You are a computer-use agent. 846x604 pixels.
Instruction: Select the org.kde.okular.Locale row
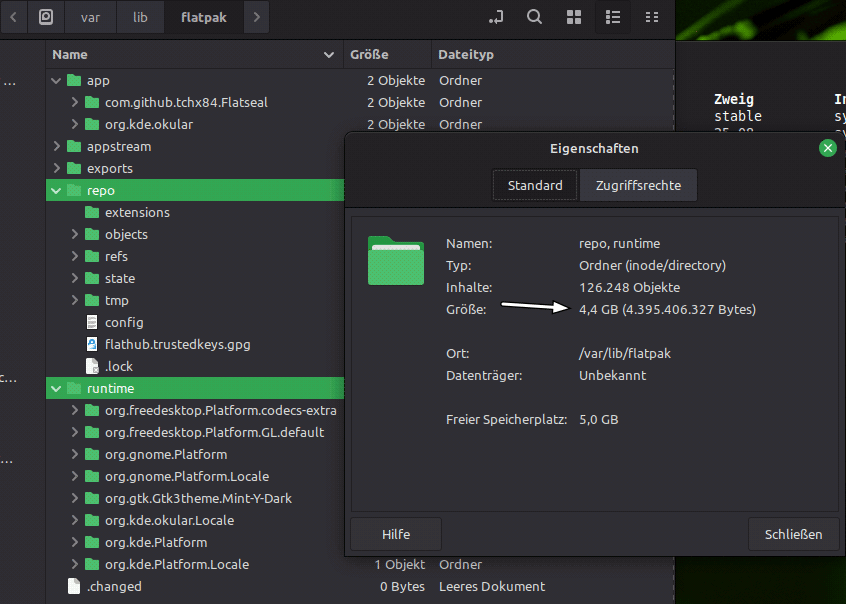(195, 520)
